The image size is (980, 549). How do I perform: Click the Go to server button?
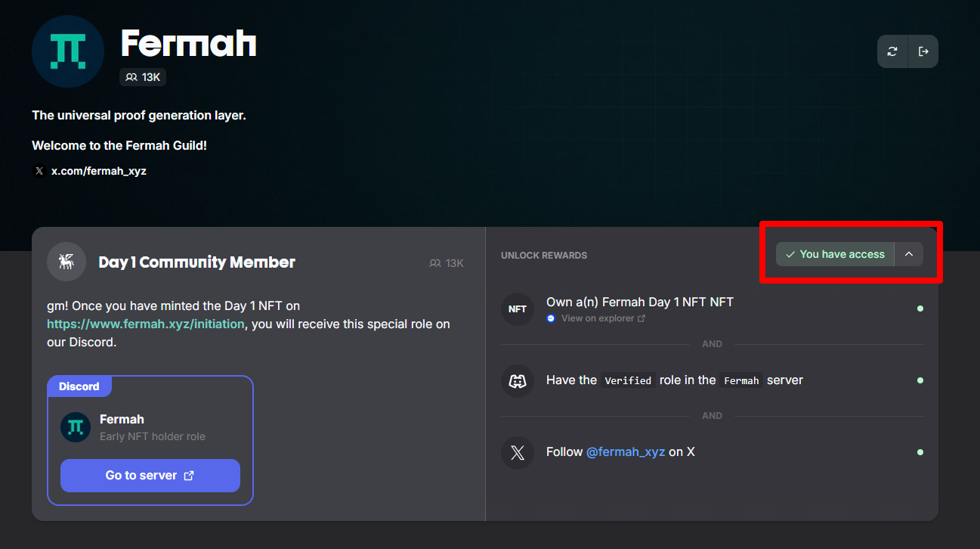(150, 476)
